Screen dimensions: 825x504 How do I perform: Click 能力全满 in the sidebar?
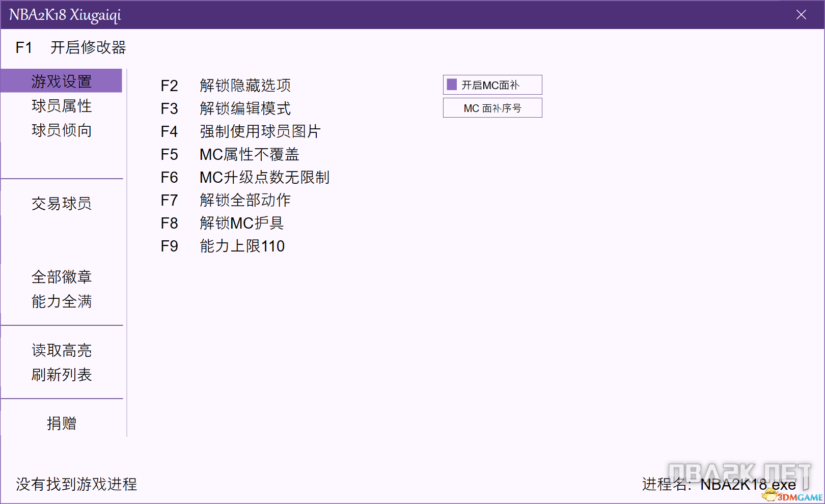pyautogui.click(x=61, y=301)
